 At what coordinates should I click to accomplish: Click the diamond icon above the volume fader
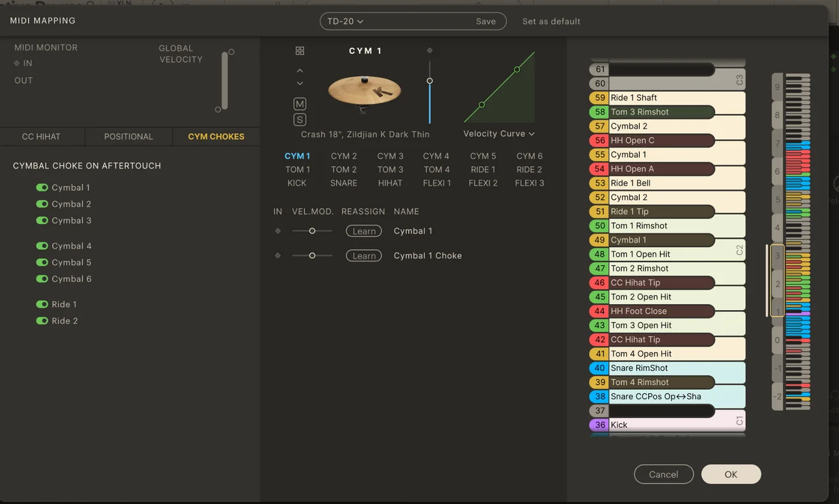click(429, 50)
